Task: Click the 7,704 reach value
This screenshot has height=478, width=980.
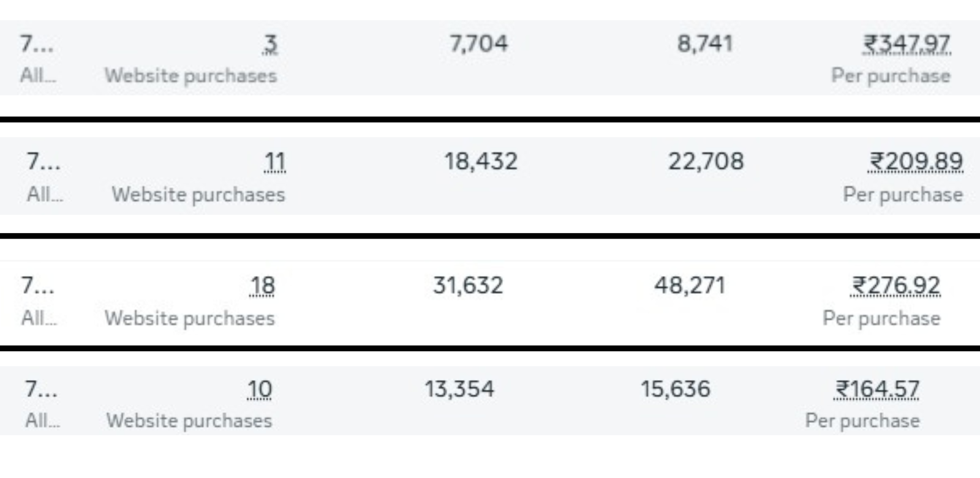Action: (x=478, y=44)
